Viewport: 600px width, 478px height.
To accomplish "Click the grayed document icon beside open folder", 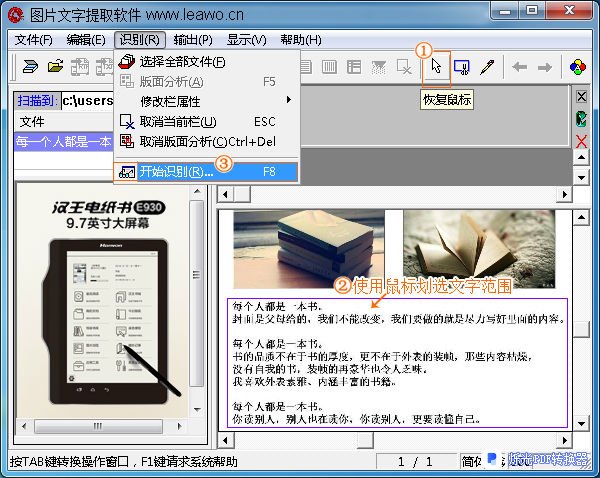I will 80,67.
